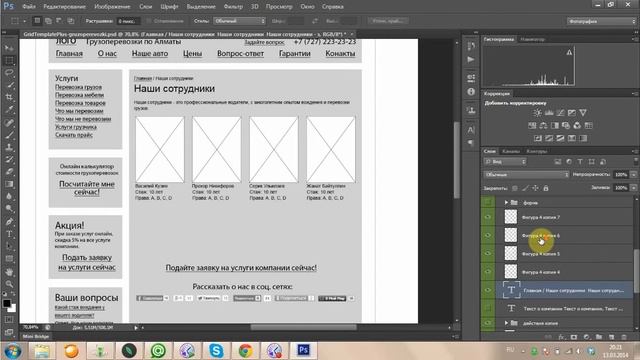Filter layers by type layers
This screenshot has width=640, height=360.
click(580, 162)
